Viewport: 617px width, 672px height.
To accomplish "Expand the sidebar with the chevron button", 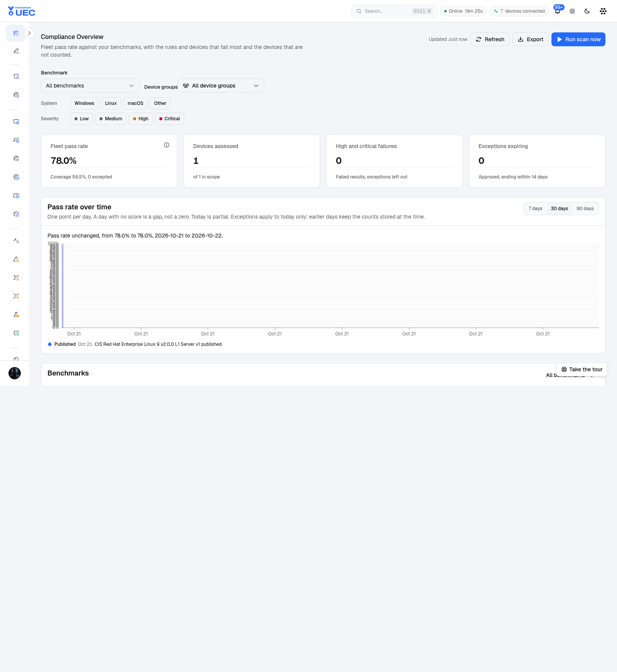I will [x=29, y=33].
